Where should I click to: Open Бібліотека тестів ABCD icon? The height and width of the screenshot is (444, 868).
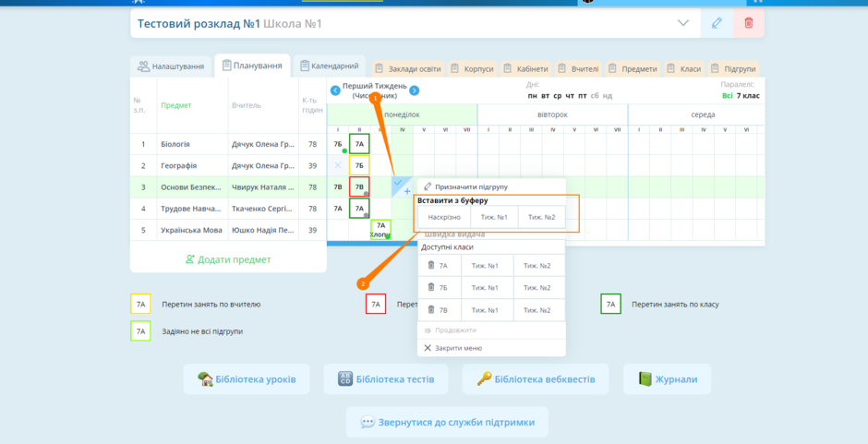[344, 379]
